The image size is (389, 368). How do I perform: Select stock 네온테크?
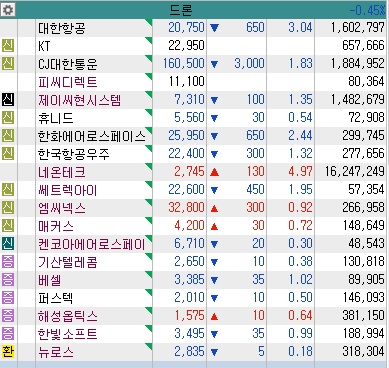coord(62,172)
